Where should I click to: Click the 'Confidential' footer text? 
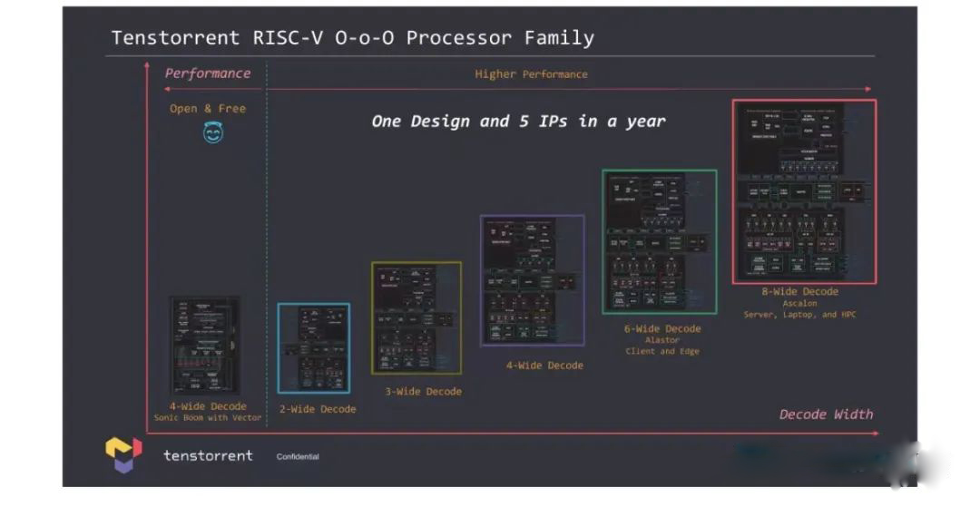(x=298, y=457)
